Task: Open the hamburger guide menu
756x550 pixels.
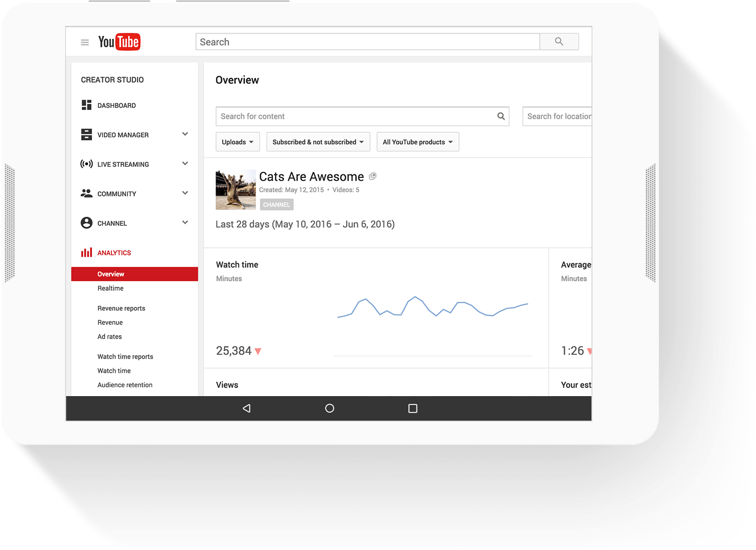Action: point(85,42)
